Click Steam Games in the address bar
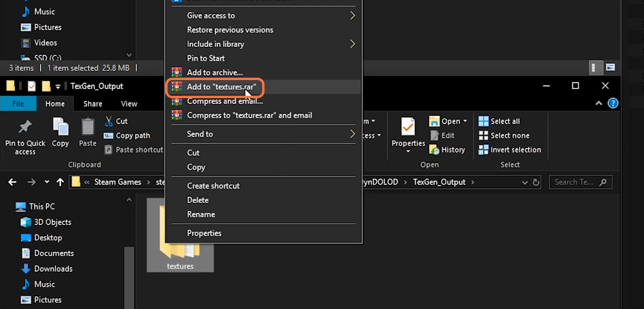 [118, 182]
